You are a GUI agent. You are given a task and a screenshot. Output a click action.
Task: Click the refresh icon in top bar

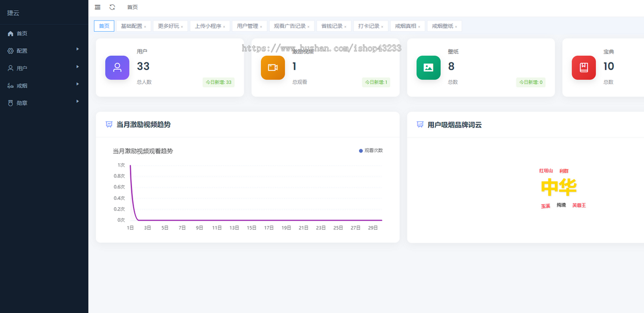(x=112, y=7)
